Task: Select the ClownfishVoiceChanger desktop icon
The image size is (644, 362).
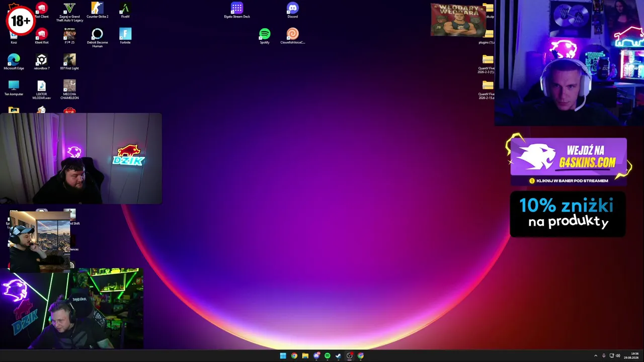Action: click(x=292, y=36)
